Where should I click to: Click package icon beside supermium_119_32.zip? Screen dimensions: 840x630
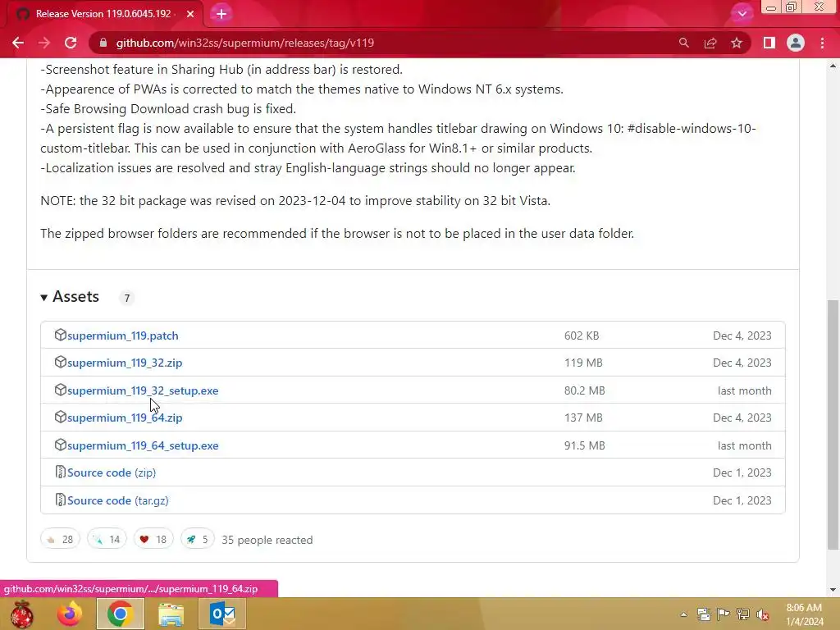(x=60, y=362)
